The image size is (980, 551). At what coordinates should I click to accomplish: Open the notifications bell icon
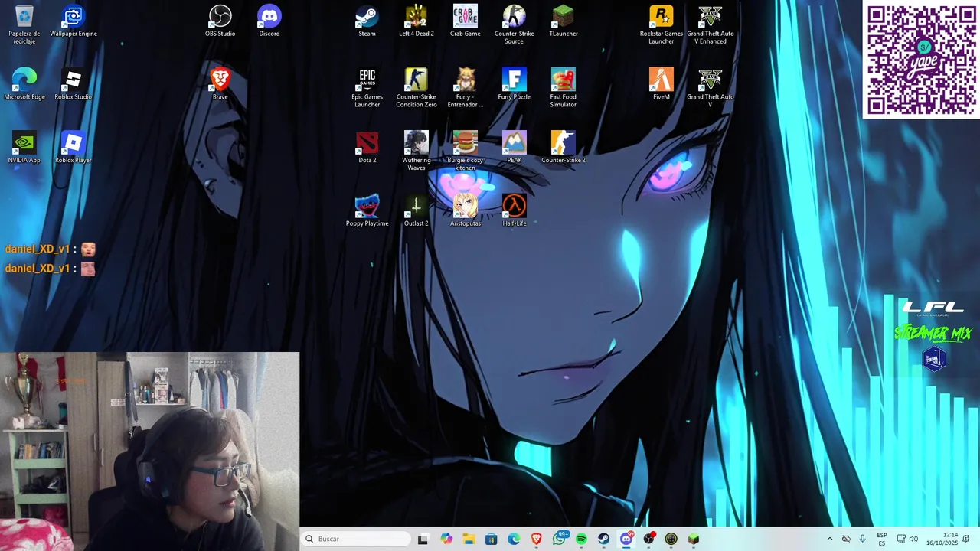pos(966,539)
